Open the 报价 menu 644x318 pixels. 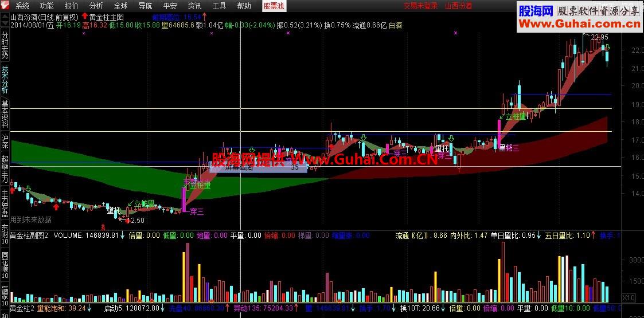[x=72, y=6]
